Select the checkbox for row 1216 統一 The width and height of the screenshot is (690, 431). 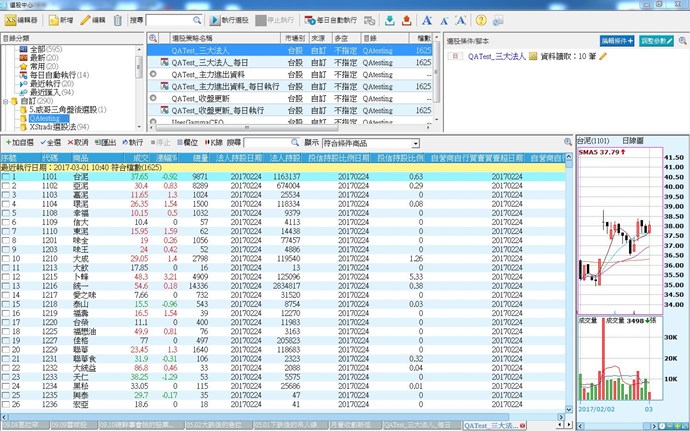[x=8, y=284]
